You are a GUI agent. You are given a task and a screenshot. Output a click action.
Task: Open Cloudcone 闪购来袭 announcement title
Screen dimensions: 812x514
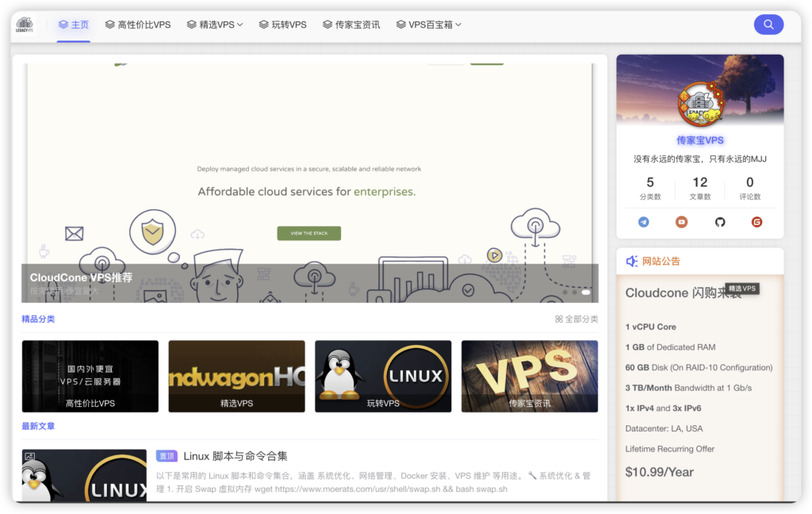tap(683, 293)
